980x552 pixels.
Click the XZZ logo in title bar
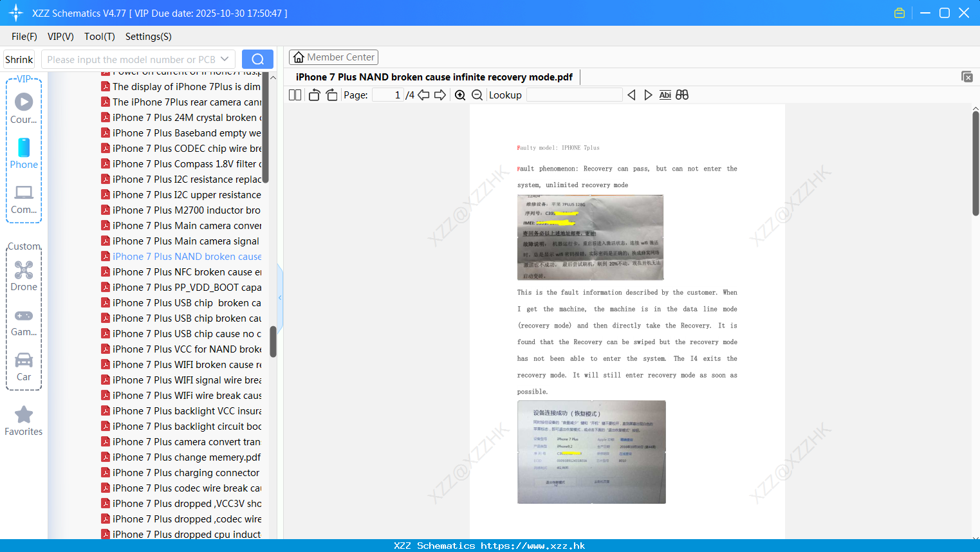point(16,13)
